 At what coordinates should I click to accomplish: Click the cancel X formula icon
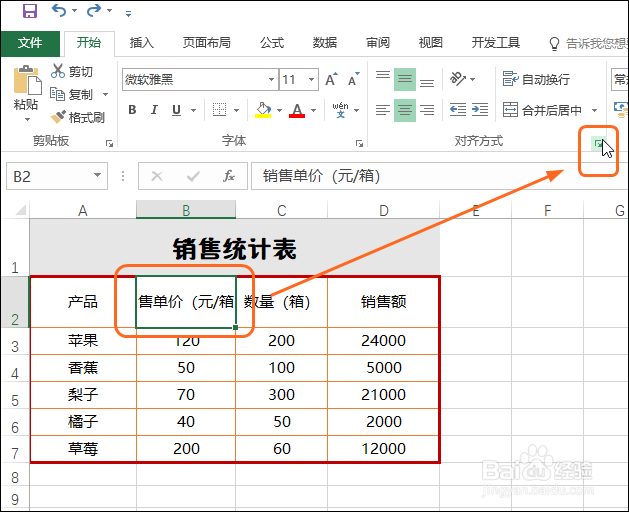coord(157,176)
